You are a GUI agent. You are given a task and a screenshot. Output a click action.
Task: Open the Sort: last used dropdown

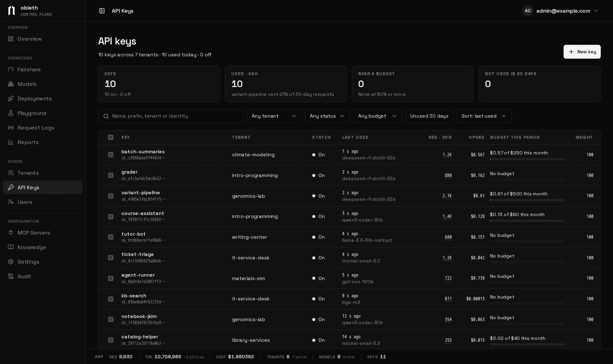coord(484,116)
